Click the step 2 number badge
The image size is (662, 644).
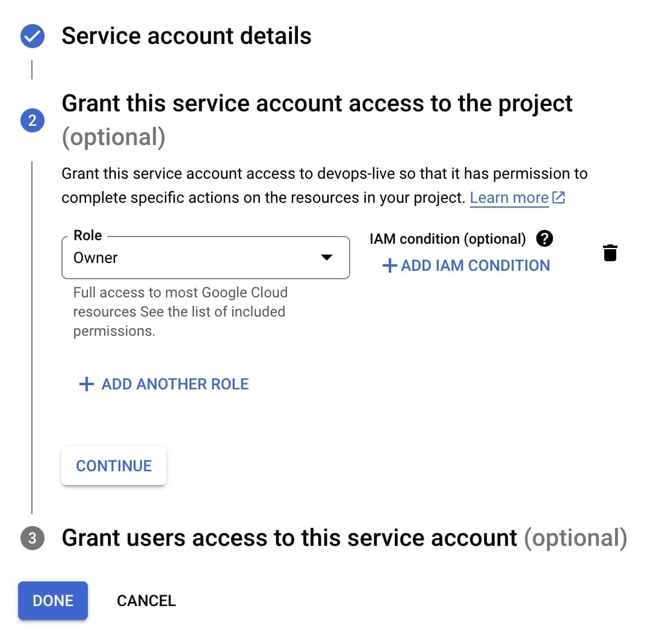pos(32,120)
